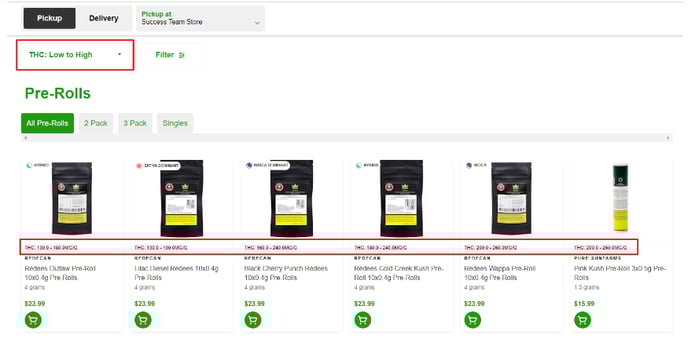This screenshot has height=364, width=688.
Task: Open the Filter options button
Action: pyautogui.click(x=170, y=55)
